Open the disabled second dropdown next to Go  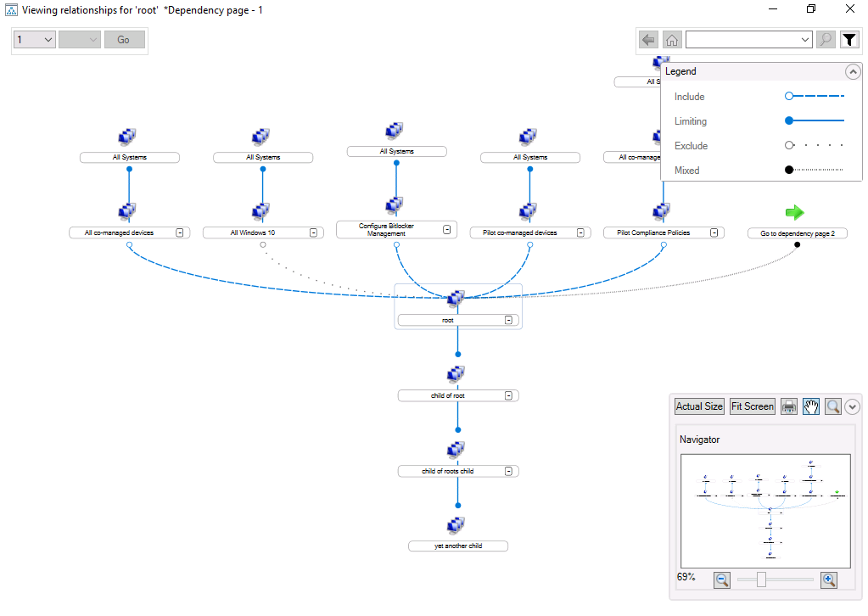pyautogui.click(x=80, y=40)
